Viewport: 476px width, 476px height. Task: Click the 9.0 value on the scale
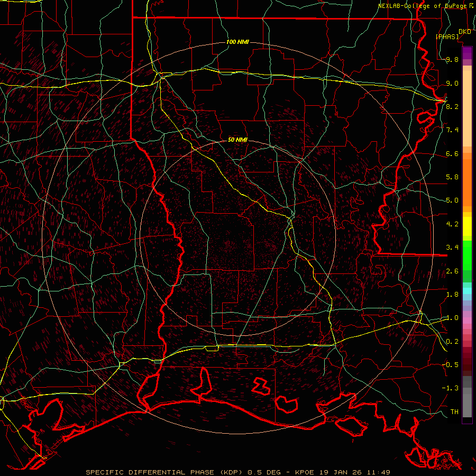tap(452, 84)
